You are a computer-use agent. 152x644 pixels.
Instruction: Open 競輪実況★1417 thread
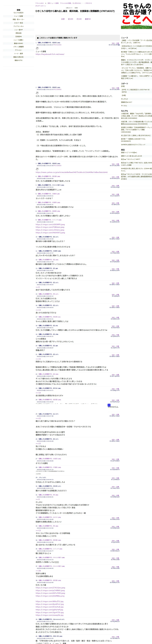coord(127,102)
